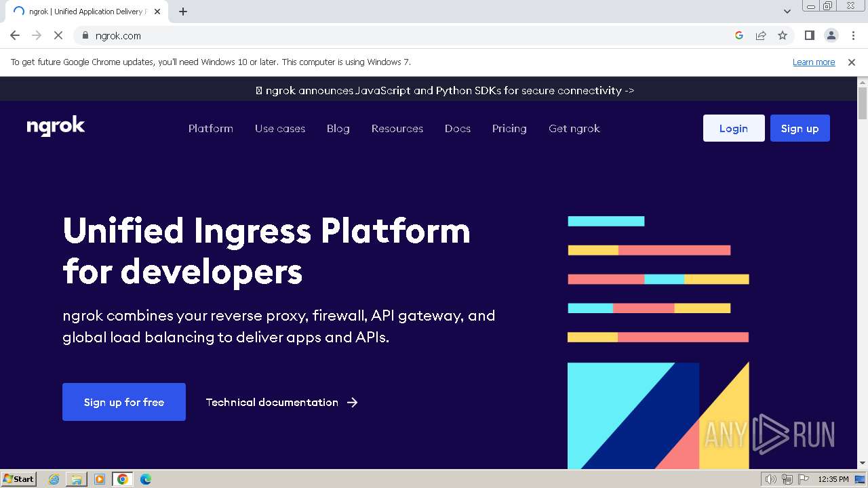Open Technical documentation link
The image size is (868, 488).
(272, 402)
